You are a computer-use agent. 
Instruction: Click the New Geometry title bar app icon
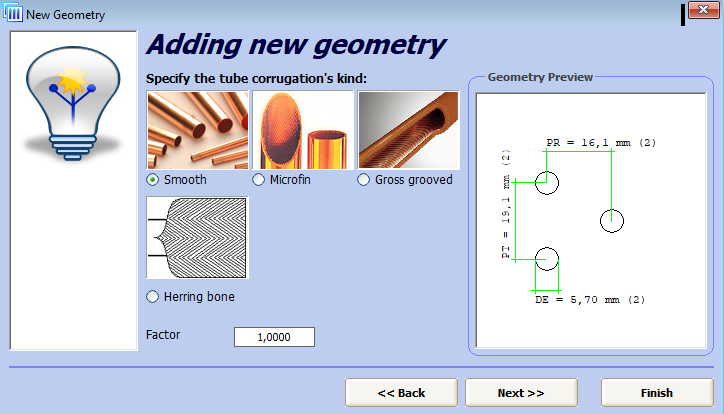tap(13, 13)
